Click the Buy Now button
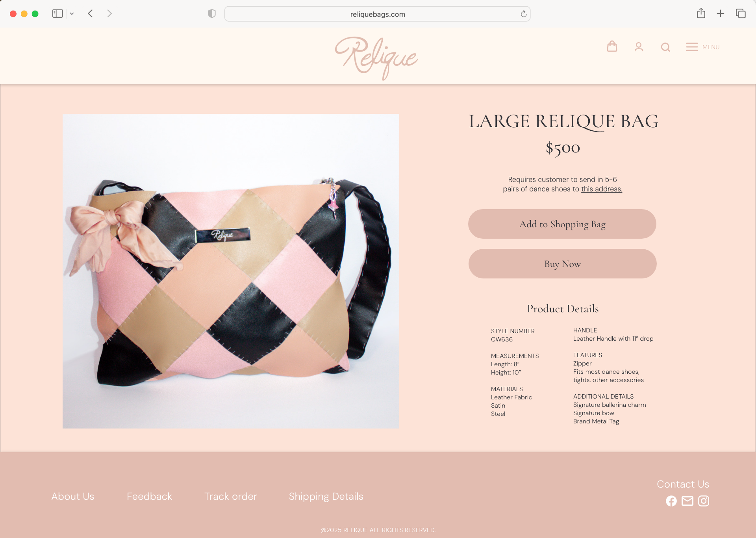 (562, 264)
